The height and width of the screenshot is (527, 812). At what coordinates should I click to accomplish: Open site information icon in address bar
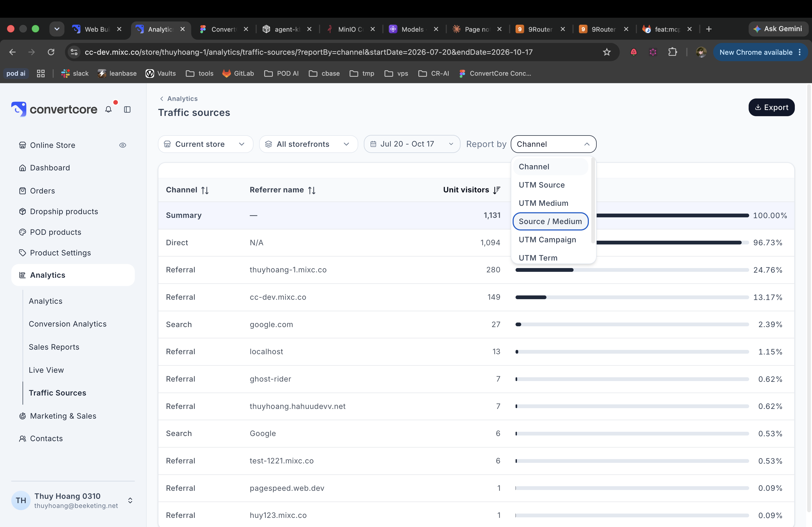tap(74, 52)
